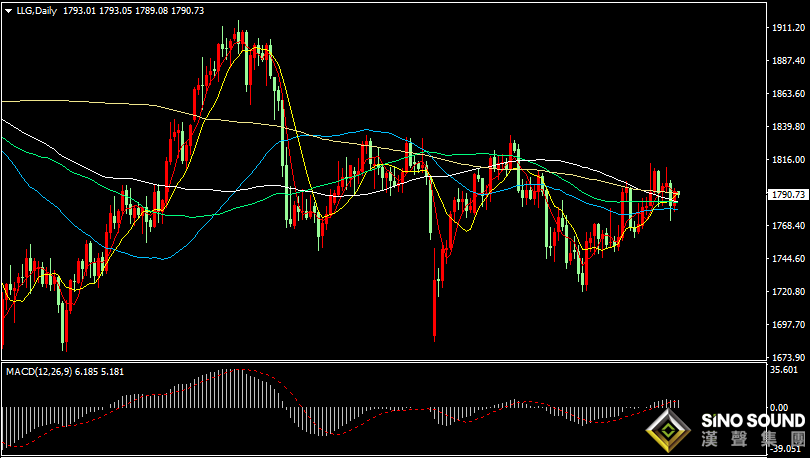Click the 1673.90 price axis label

click(x=788, y=357)
